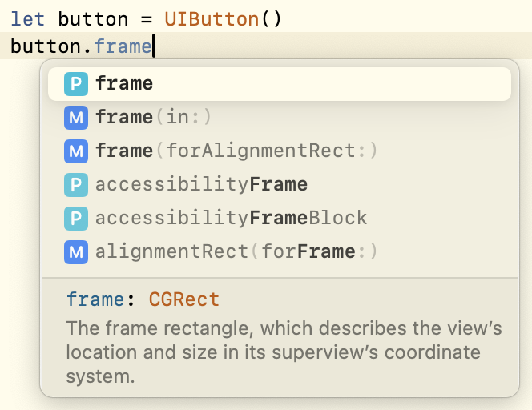This screenshot has width=532, height=410.
Task: Click the word button before .frame
Action: 46,46
